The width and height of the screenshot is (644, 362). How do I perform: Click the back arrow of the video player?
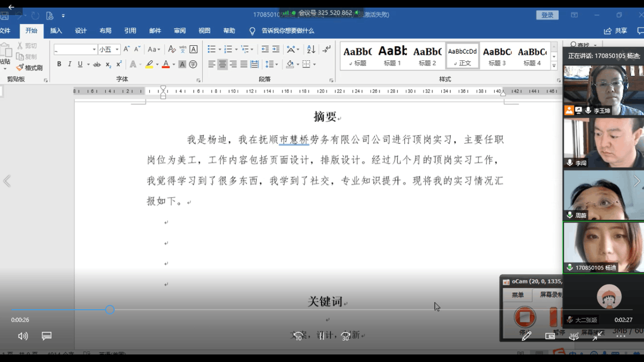[11, 7]
